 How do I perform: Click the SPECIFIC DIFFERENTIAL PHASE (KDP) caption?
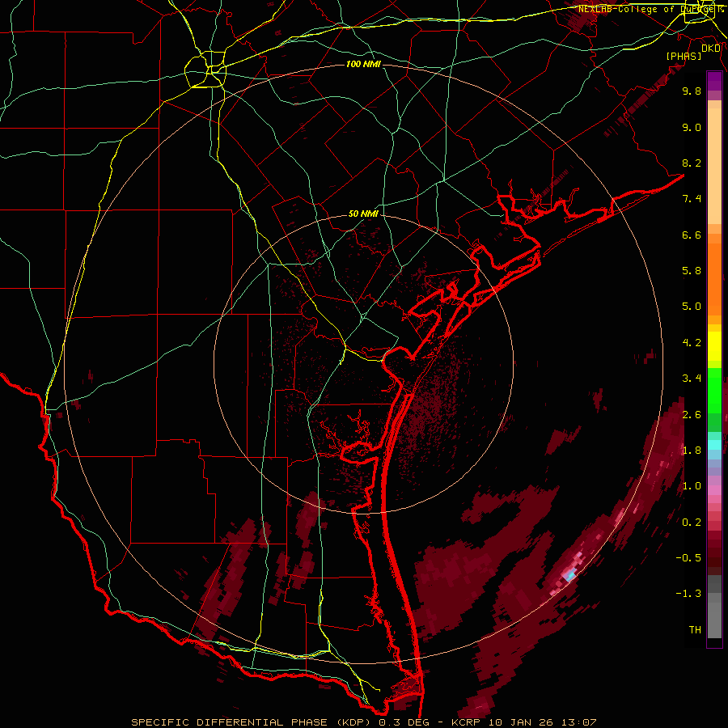coord(252,722)
